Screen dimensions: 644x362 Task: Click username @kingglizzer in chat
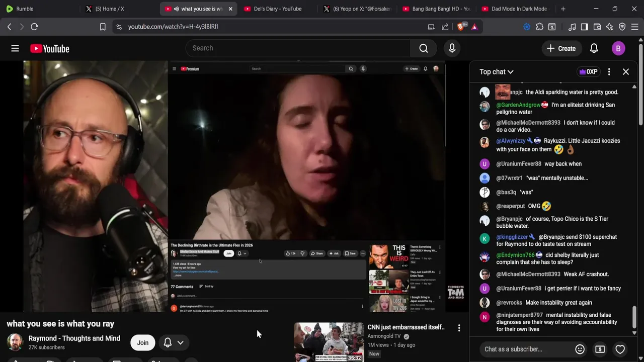[512, 237]
